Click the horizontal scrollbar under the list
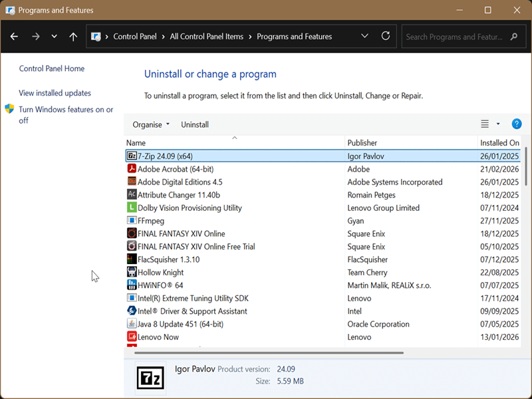 (x=269, y=353)
